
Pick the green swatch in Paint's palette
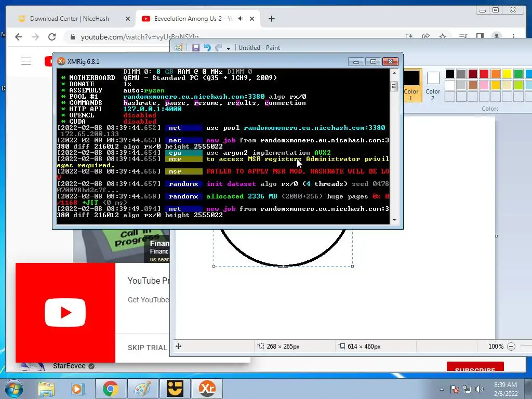coord(518,74)
